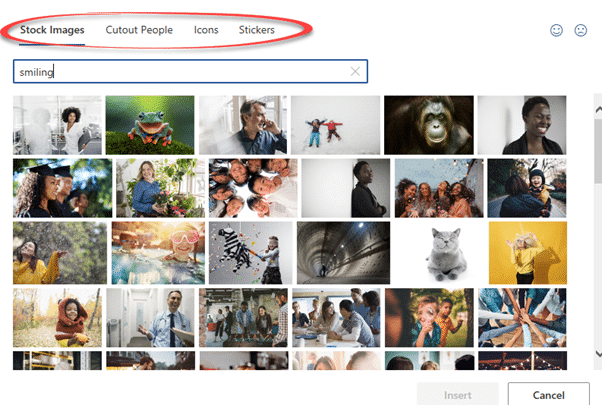
Task: Open the Cutout People tab
Action: (x=139, y=30)
